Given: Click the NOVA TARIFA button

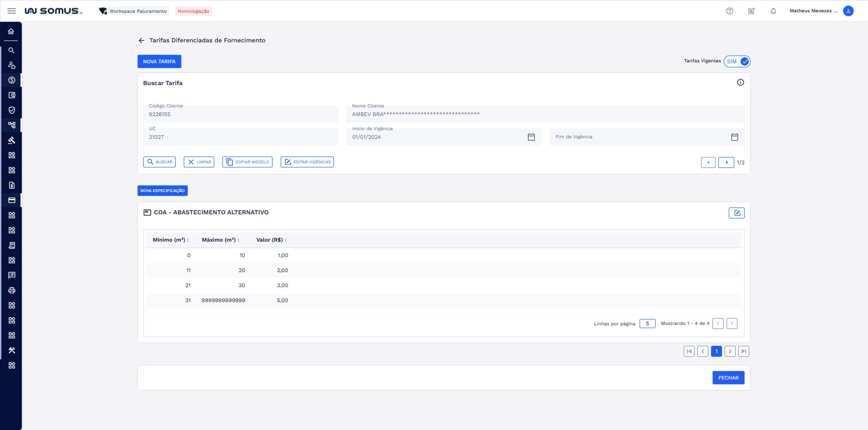Looking at the screenshot, I should pyautogui.click(x=159, y=61).
